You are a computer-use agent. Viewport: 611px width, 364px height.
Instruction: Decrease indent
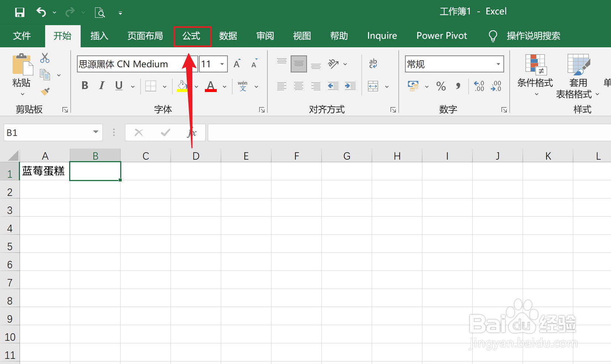click(x=333, y=86)
